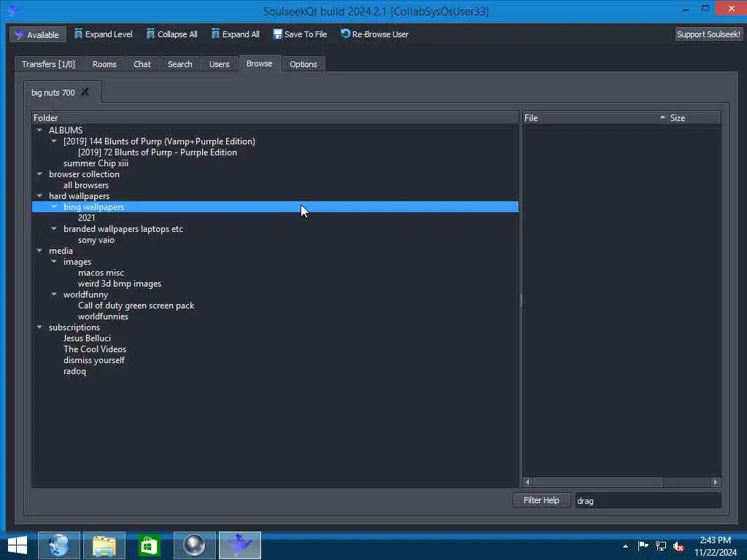This screenshot has width=747, height=560.
Task: Collapse the 144 Blunts of Purrp folder arrow
Action: [x=54, y=141]
